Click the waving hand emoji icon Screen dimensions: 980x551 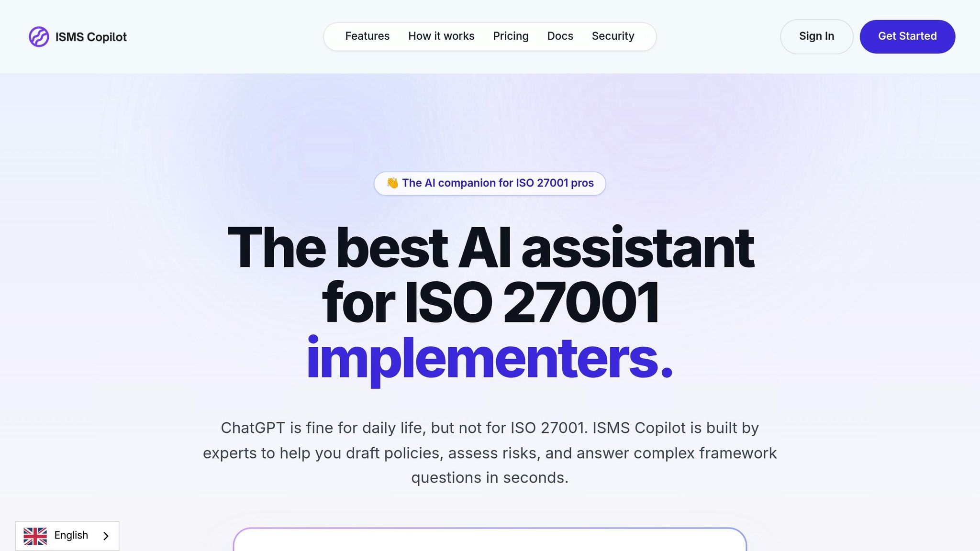click(x=392, y=183)
